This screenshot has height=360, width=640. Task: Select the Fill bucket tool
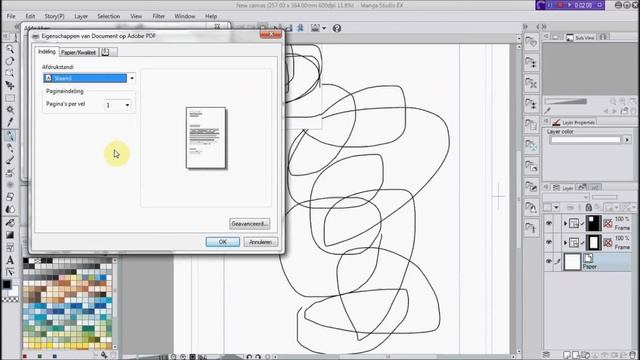pos(10,222)
